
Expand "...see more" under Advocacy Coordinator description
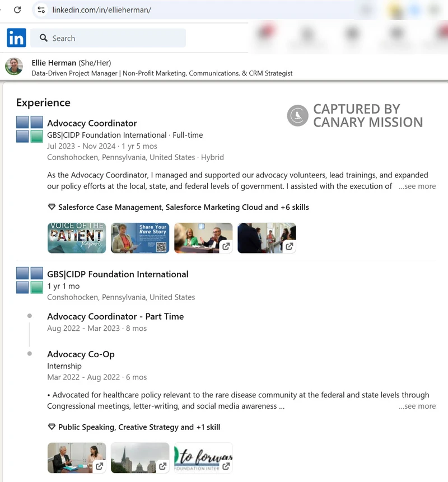(417, 186)
